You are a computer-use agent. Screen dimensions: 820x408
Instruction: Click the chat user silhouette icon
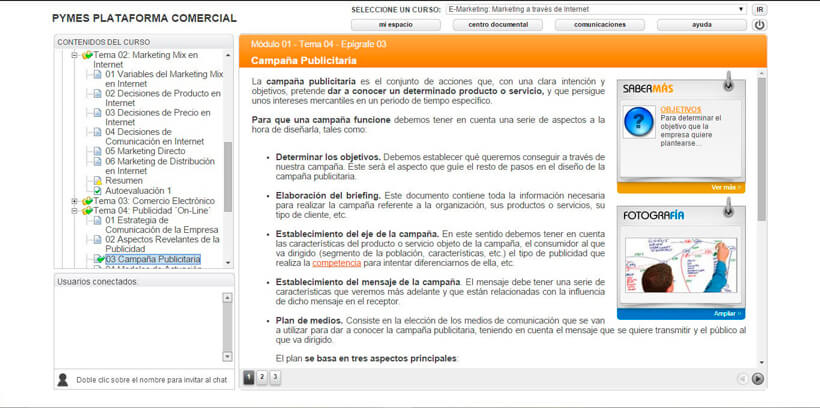coord(63,380)
